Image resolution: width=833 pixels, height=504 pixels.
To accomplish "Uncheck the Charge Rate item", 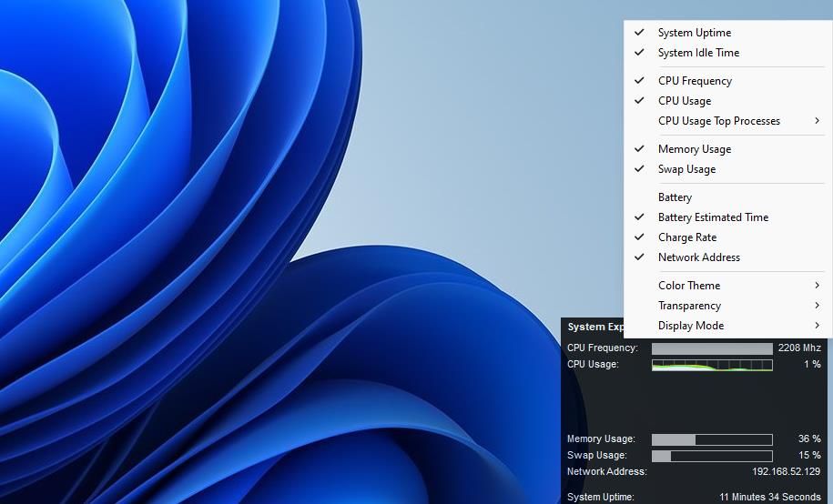I will [686, 237].
